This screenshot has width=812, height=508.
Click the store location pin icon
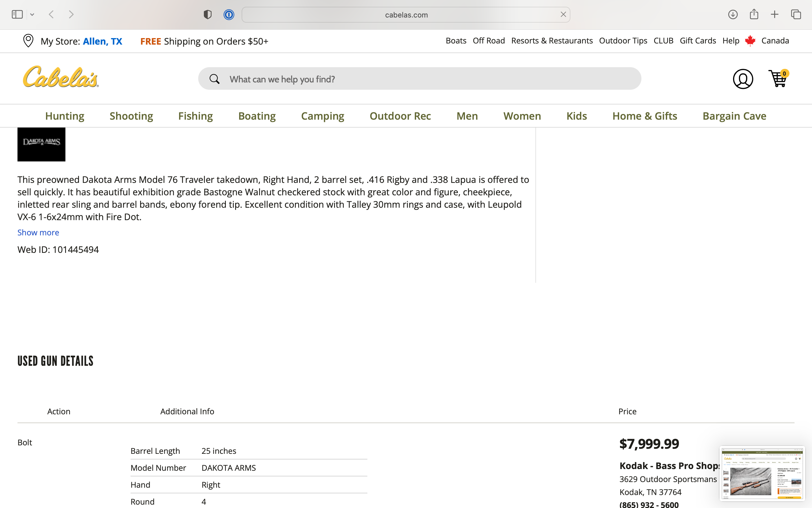[x=28, y=41]
